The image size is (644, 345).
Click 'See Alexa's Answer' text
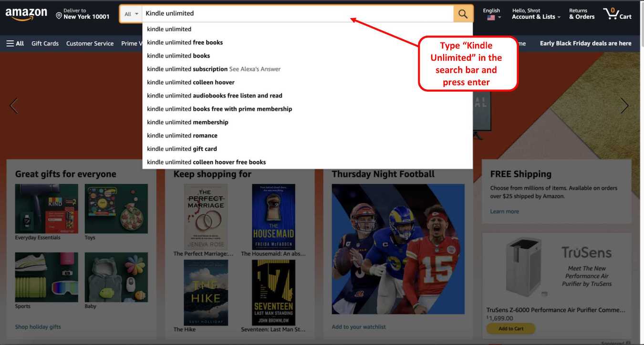click(255, 69)
